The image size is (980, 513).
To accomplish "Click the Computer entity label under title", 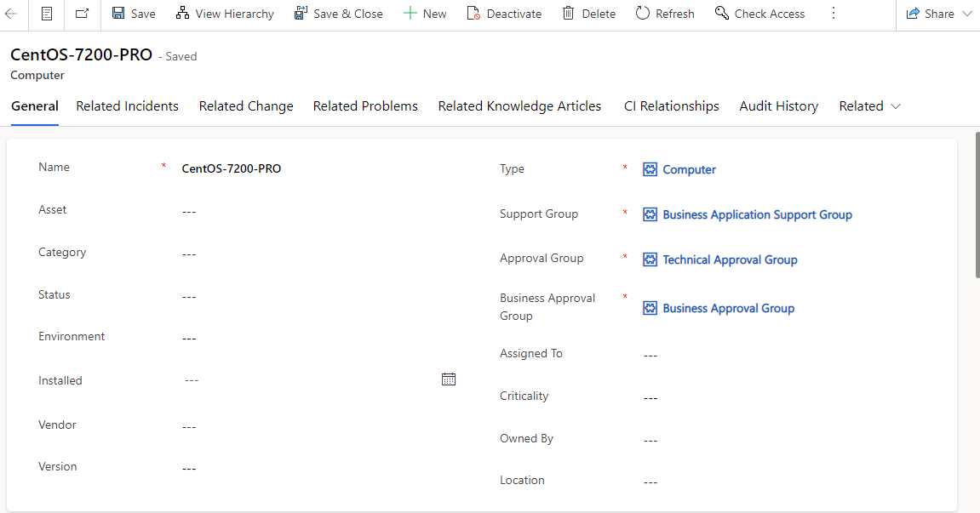I will click(37, 75).
